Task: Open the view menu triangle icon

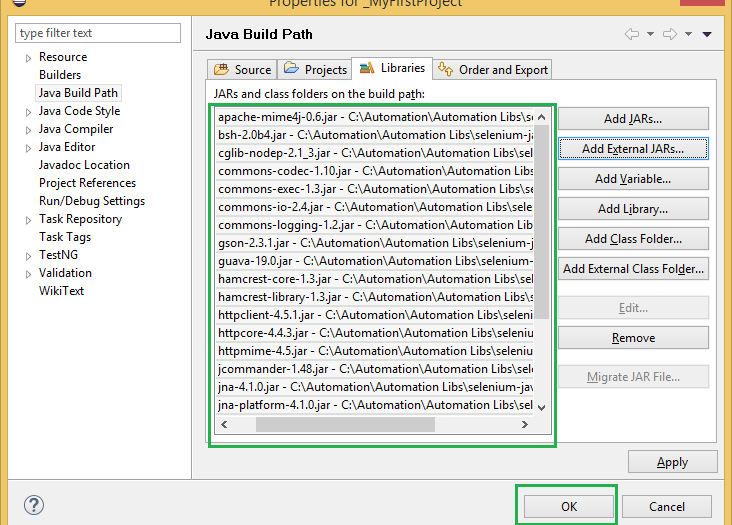Action: tap(707, 34)
